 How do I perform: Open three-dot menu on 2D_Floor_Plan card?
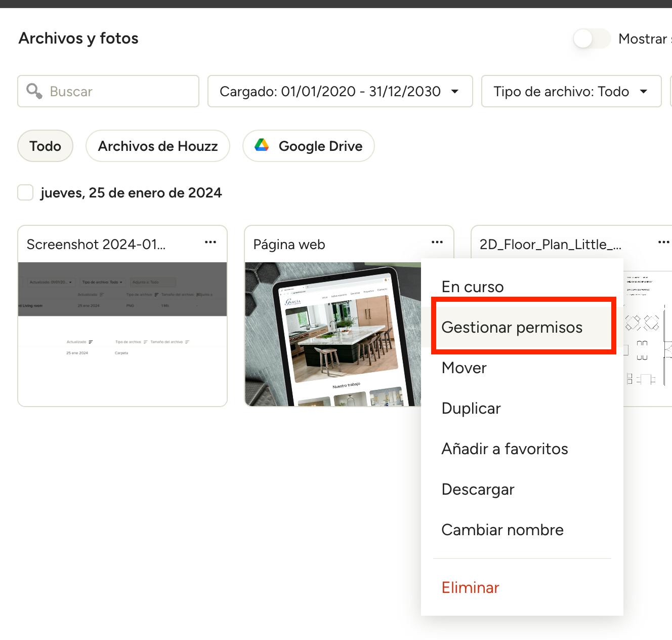pos(663,243)
